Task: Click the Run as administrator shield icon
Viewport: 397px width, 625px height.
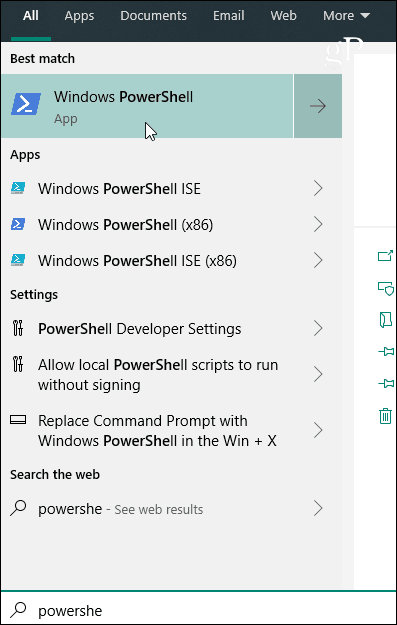Action: pyautogui.click(x=385, y=287)
